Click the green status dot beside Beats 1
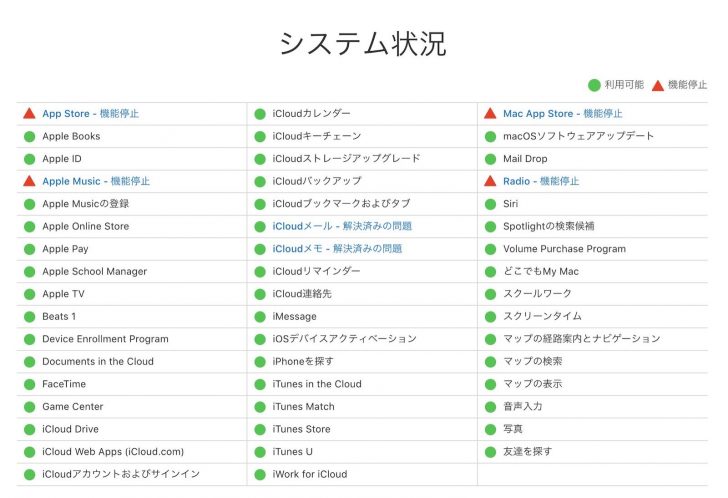The width and height of the screenshot is (728, 498). click(29, 317)
